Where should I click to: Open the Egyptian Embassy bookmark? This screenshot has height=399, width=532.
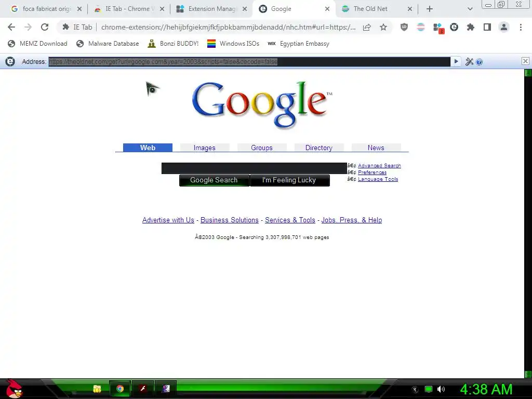298,44
